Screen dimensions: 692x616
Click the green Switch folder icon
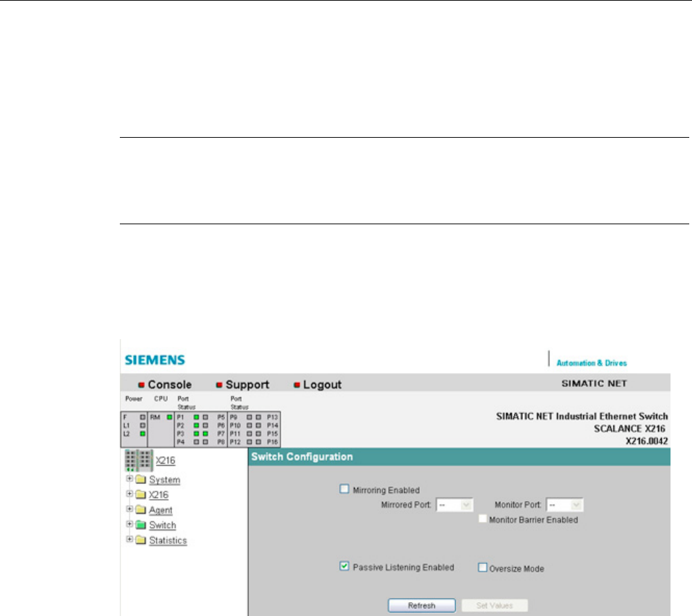tap(141, 525)
